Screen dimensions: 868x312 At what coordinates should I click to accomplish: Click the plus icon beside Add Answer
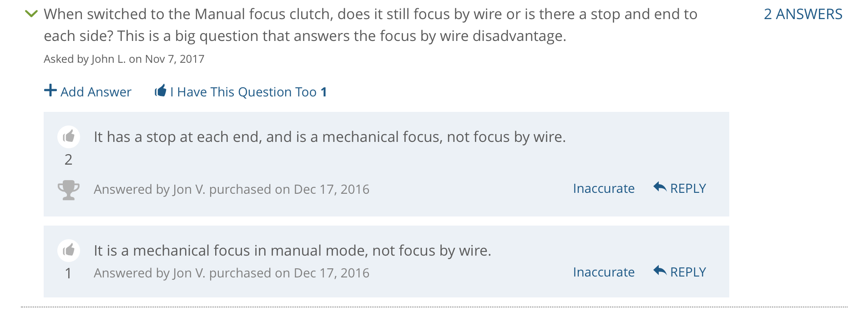(50, 91)
